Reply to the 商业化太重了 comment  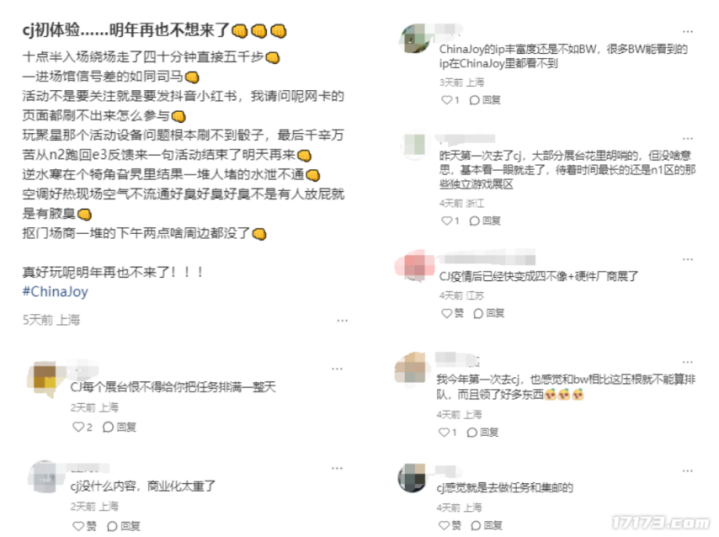point(123,526)
